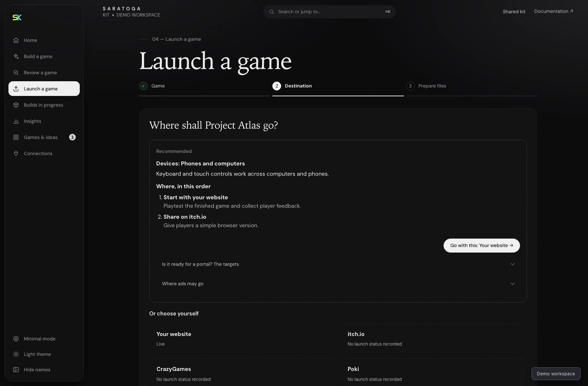588x386 pixels.
Task: Toggle Minimal mode on
Action: click(x=44, y=339)
